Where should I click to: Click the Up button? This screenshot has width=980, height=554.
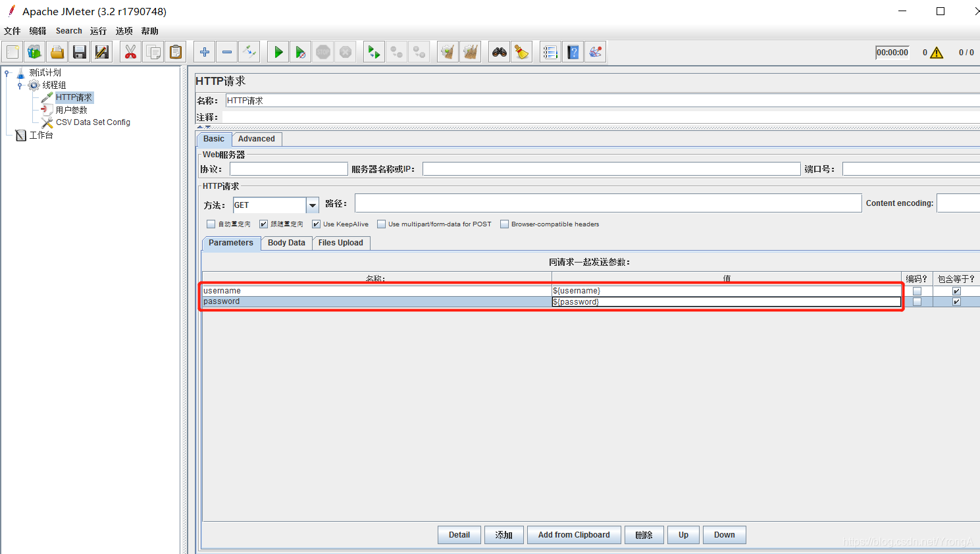coord(683,535)
